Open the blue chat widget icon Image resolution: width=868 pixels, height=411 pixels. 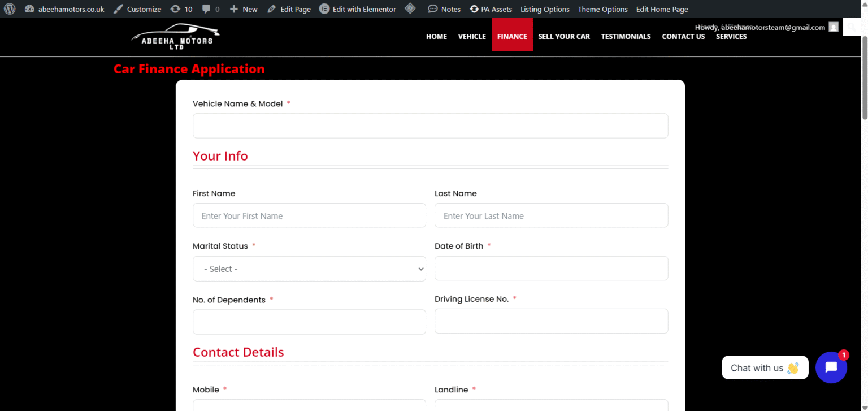[x=831, y=367]
